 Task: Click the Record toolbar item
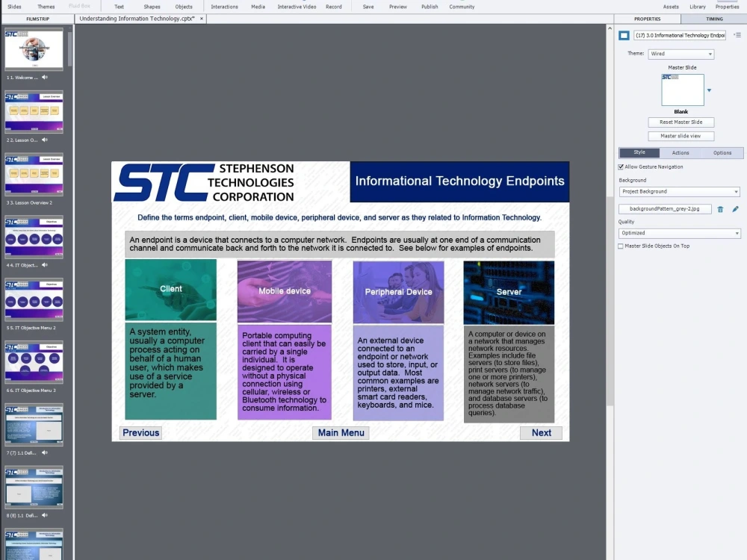334,7
